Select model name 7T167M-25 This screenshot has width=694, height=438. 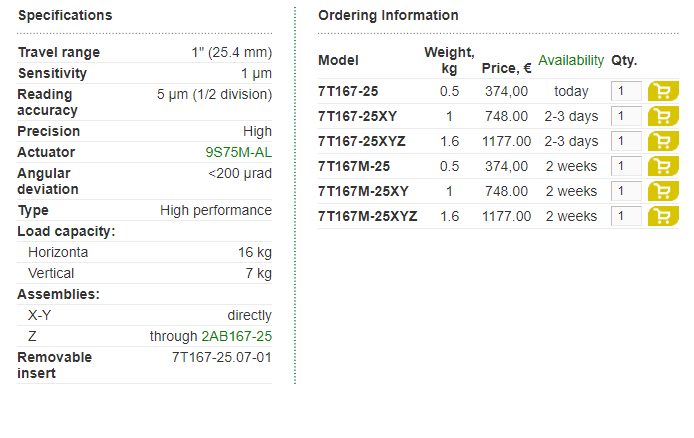(x=354, y=166)
